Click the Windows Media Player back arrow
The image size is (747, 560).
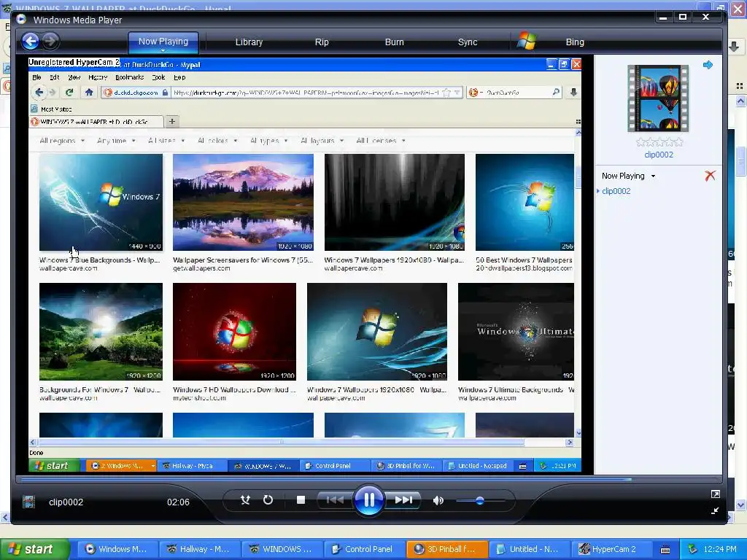pos(31,42)
